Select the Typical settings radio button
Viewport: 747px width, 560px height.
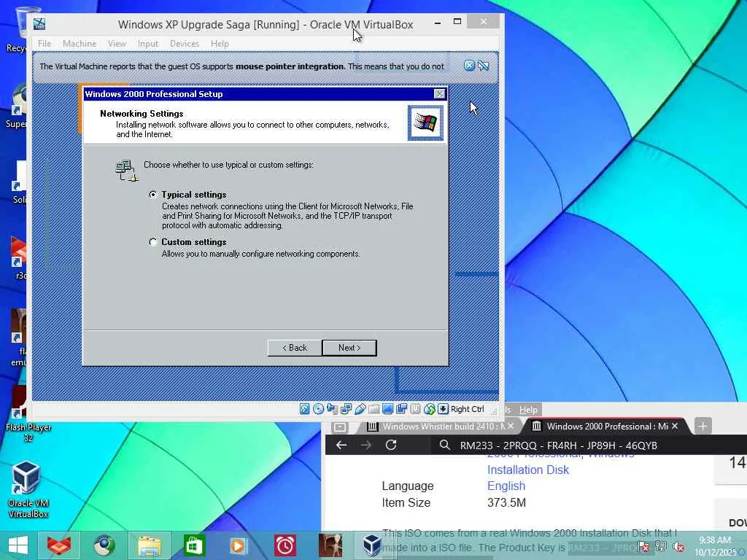coord(153,194)
